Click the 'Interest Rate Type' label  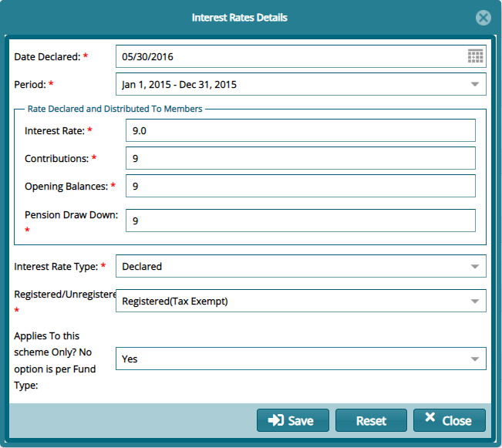click(x=56, y=267)
